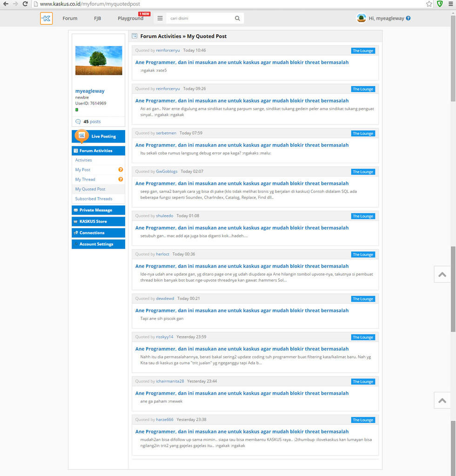456x476 pixels.
Task: Select My Quoted Post in the sidebar
Action: [90, 189]
